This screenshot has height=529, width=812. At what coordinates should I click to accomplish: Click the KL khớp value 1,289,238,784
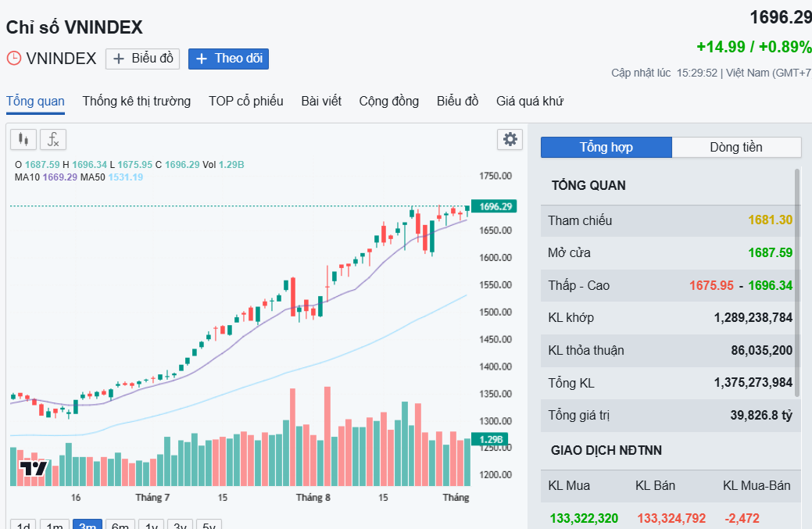753,317
